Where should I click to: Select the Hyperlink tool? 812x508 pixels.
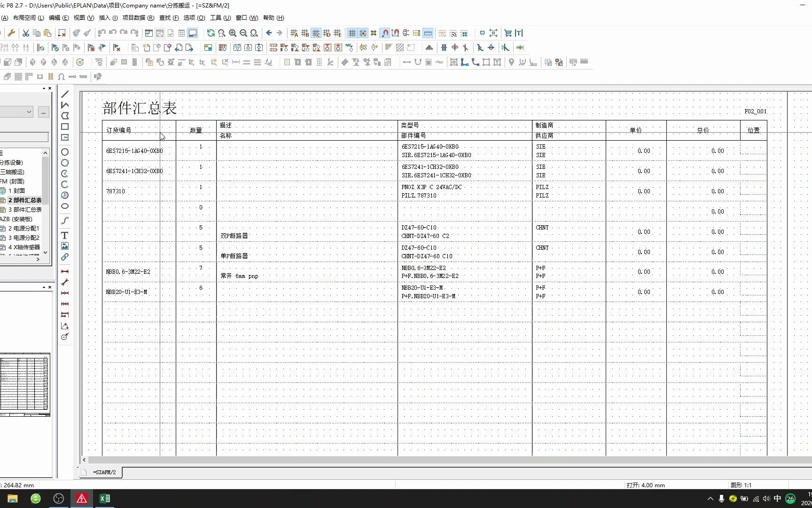coord(65,257)
